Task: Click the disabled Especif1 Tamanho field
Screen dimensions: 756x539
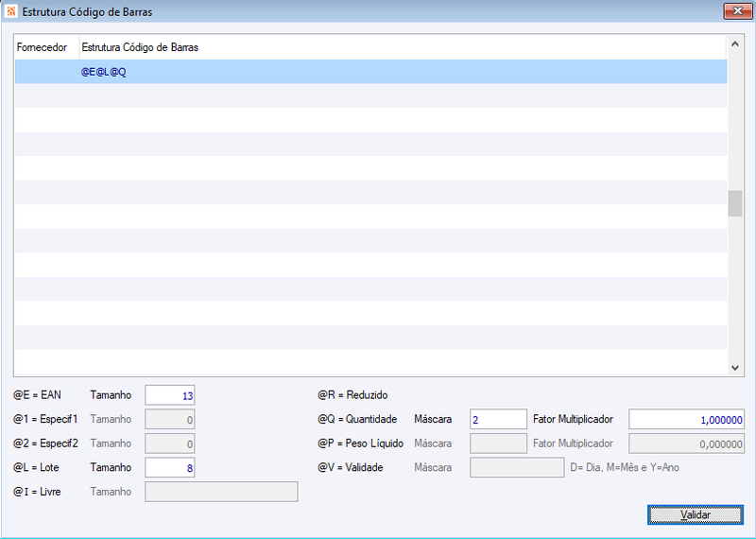Action: (170, 419)
